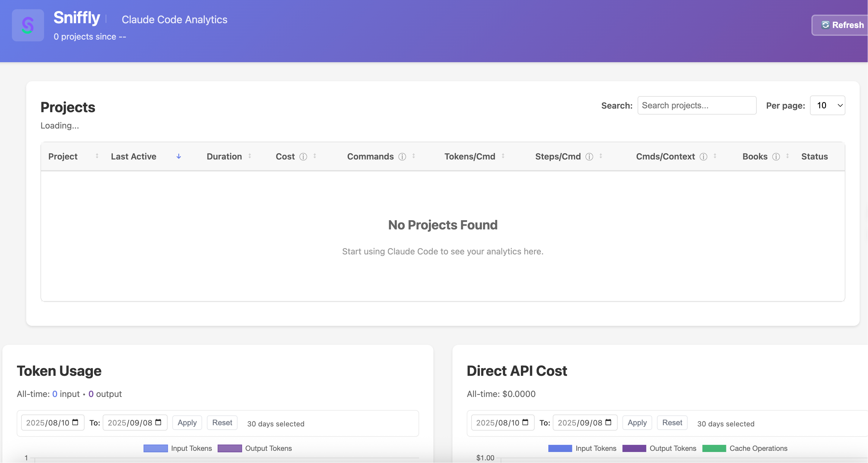
Task: Apply the Direct API Cost date range
Action: pyautogui.click(x=637, y=423)
